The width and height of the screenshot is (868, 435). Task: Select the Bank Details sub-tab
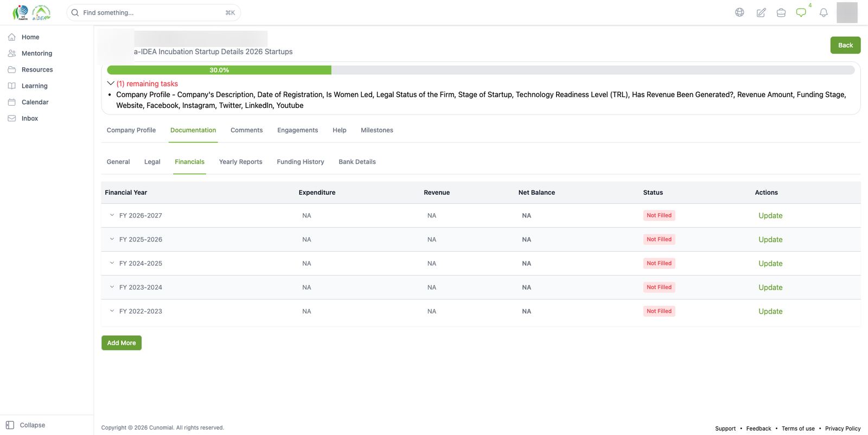coord(357,162)
